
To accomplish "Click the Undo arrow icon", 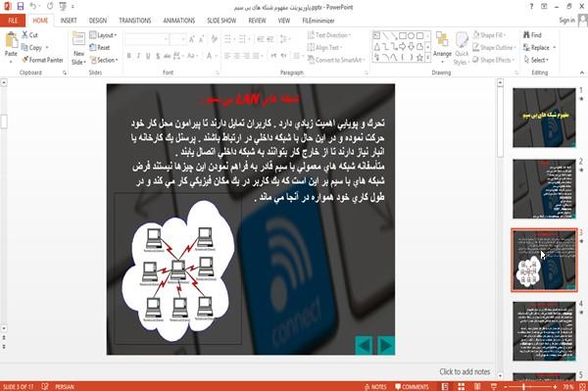I will coord(33,6).
